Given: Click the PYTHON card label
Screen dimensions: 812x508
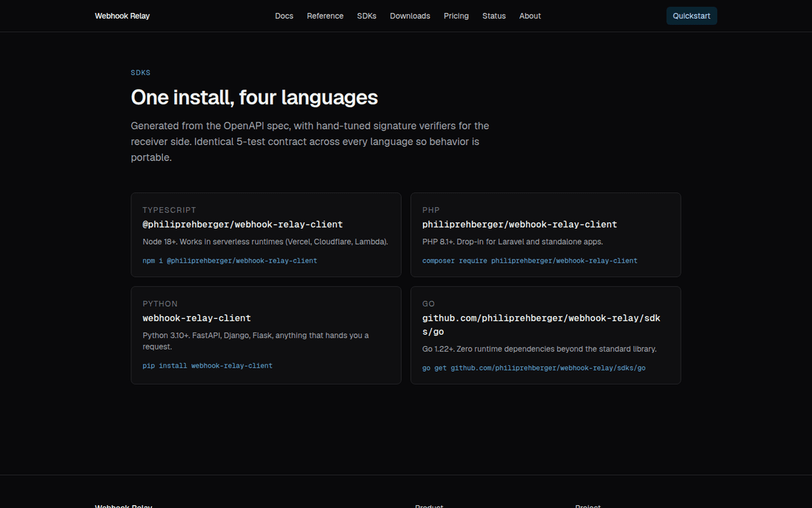Looking at the screenshot, I should pos(160,304).
